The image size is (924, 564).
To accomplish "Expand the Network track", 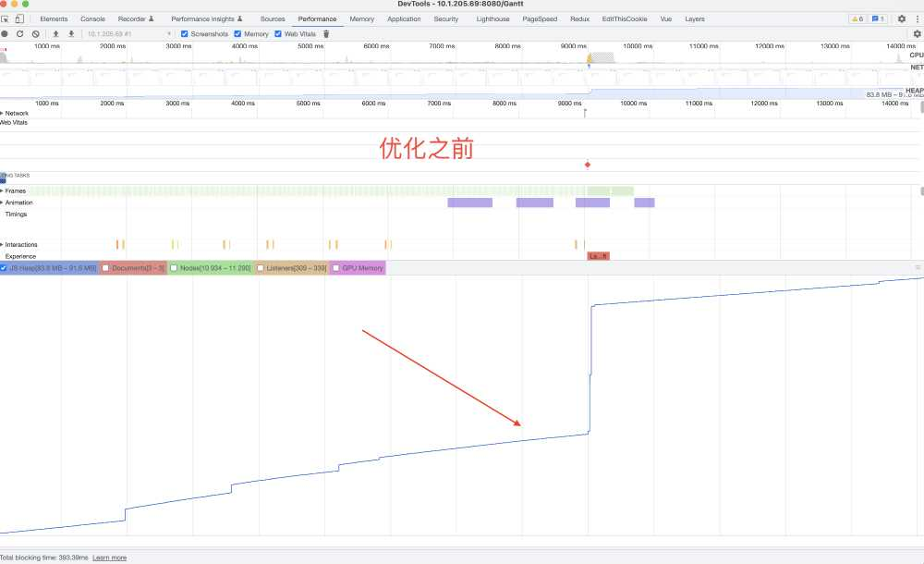I will (x=3, y=113).
